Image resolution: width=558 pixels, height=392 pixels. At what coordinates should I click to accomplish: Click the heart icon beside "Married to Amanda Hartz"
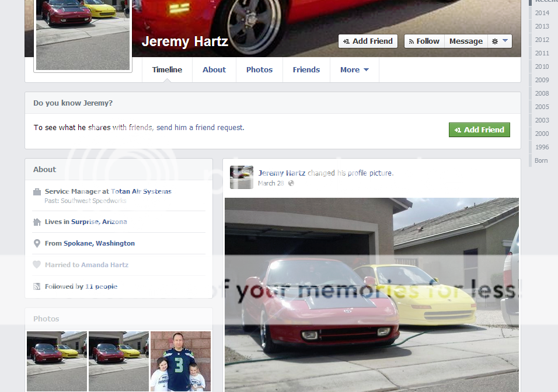click(37, 265)
